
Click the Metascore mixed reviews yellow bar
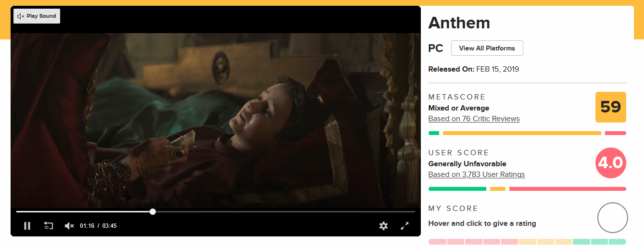522,133
